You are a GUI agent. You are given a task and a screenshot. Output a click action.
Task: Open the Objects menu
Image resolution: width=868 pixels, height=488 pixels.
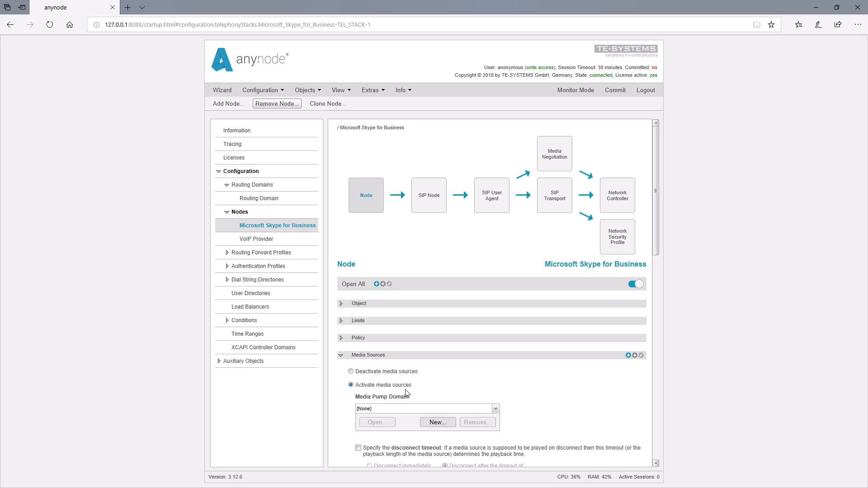click(x=308, y=90)
